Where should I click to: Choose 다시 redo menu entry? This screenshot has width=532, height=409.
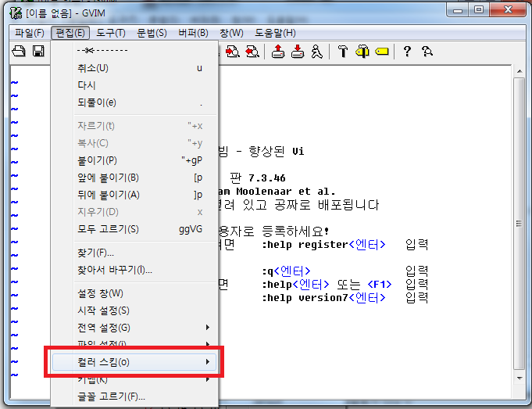click(134, 85)
